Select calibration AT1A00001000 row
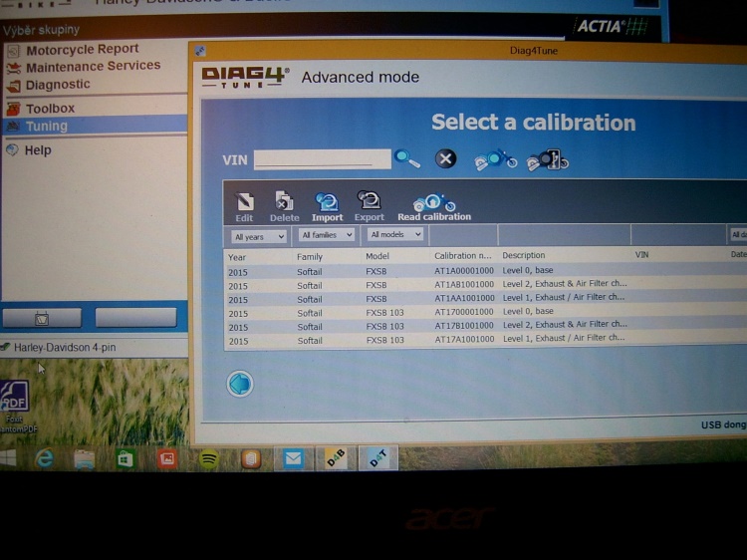 pyautogui.click(x=464, y=271)
